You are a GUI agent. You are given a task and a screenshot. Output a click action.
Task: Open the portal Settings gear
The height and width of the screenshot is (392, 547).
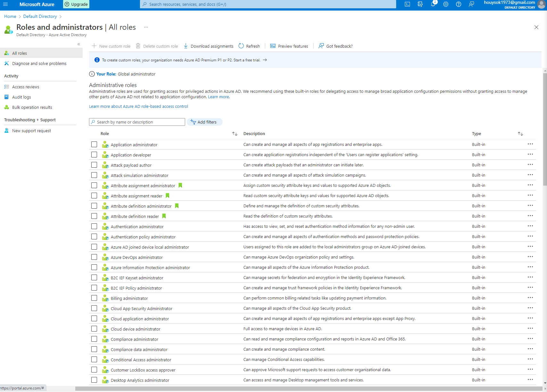445,4
